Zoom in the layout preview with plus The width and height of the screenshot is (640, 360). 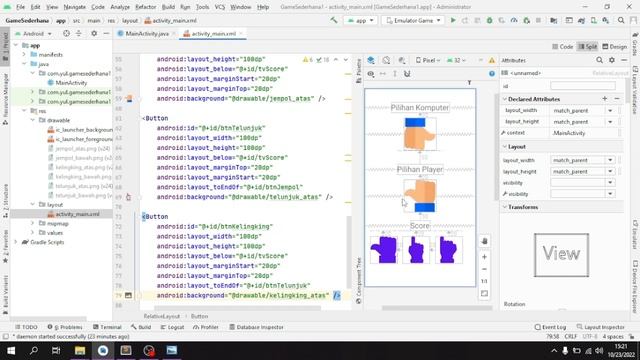pos(484,257)
